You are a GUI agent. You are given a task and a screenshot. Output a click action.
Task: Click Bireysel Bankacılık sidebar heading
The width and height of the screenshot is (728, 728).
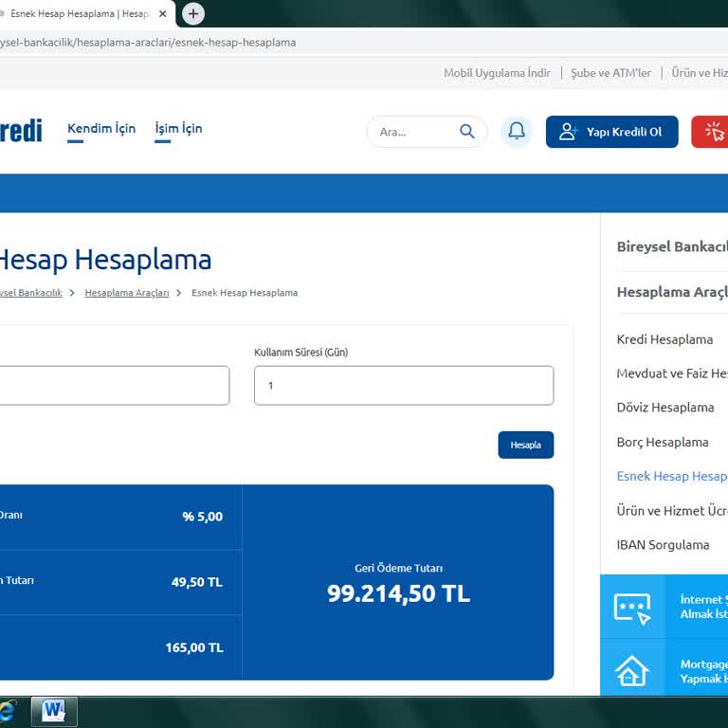(x=672, y=246)
